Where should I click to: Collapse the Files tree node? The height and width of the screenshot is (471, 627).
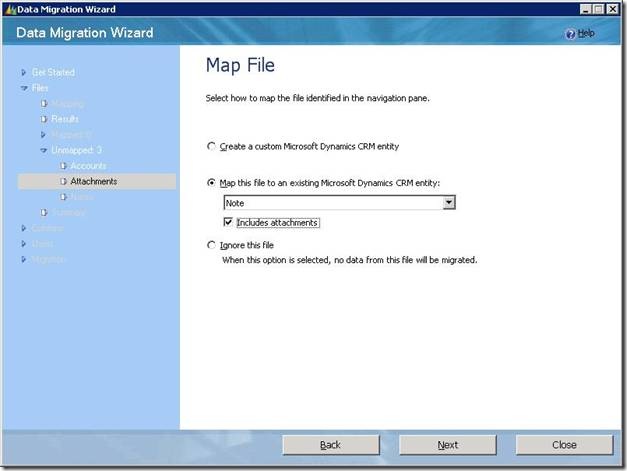[x=24, y=88]
